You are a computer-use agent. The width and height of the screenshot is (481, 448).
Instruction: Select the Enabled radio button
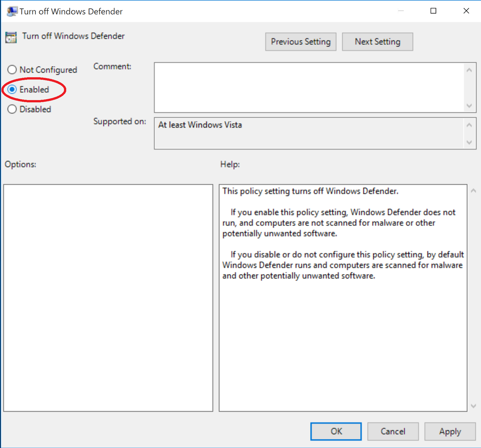pyautogui.click(x=12, y=89)
